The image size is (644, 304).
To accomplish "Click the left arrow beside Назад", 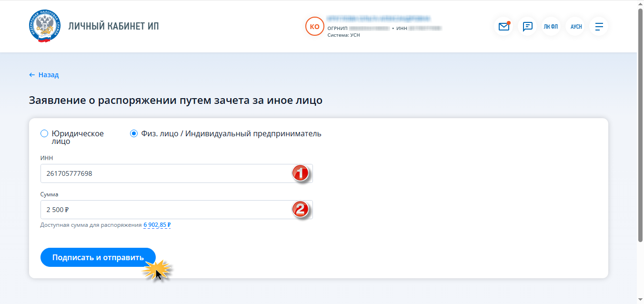I will click(x=32, y=75).
